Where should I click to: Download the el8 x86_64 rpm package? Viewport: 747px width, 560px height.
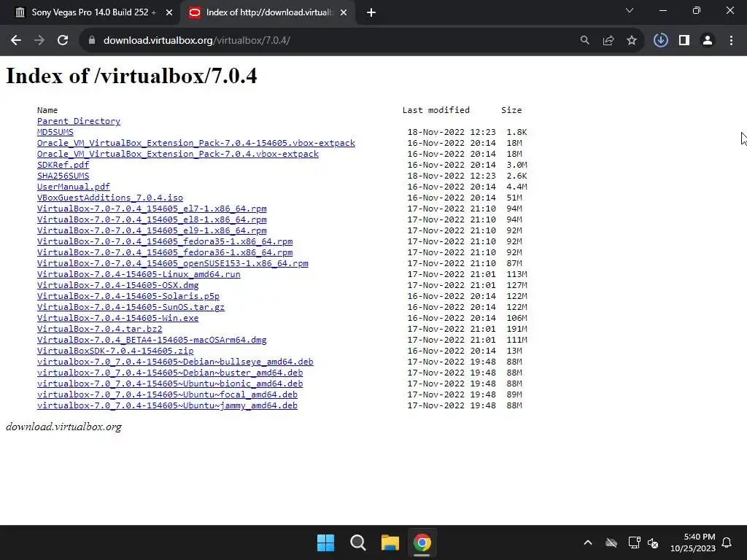click(152, 219)
